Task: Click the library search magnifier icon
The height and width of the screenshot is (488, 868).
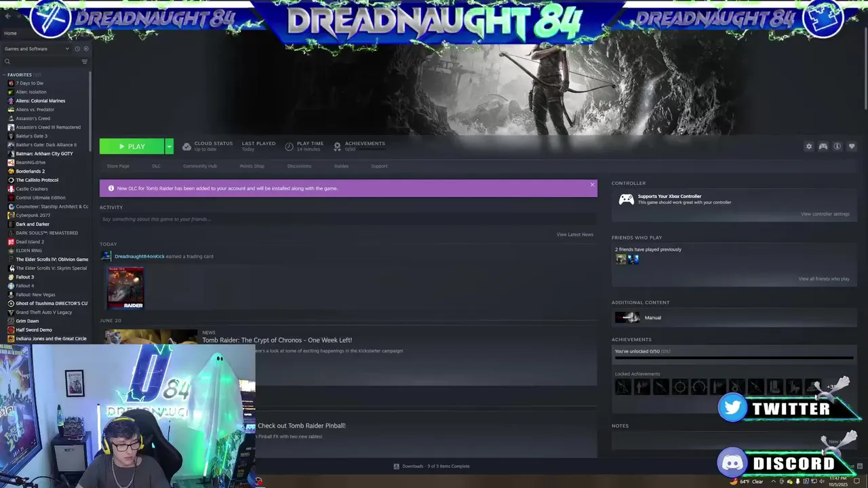Action: [x=7, y=62]
